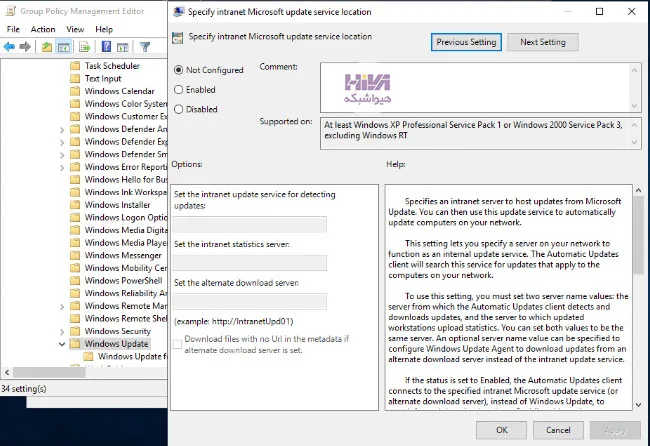650x446 pixels.
Task: Open the Action menu
Action: 43,29
